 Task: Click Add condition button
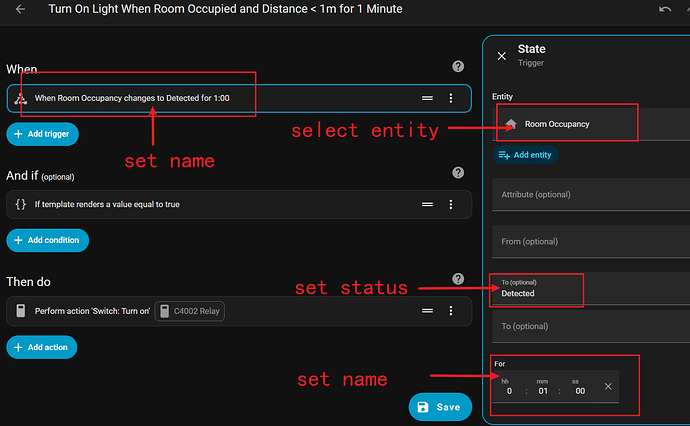(48, 240)
